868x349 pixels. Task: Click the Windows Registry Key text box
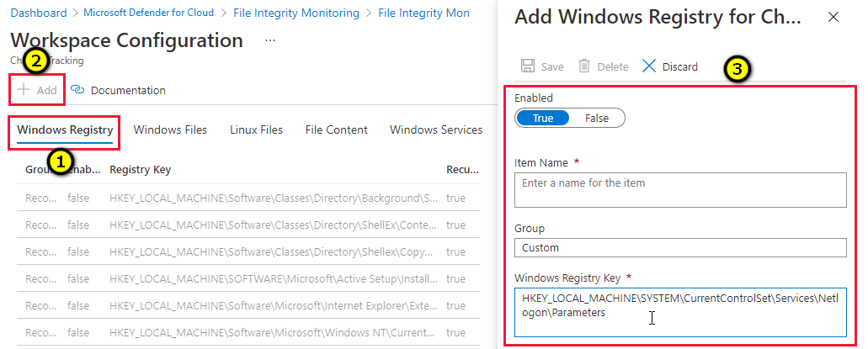tap(679, 313)
